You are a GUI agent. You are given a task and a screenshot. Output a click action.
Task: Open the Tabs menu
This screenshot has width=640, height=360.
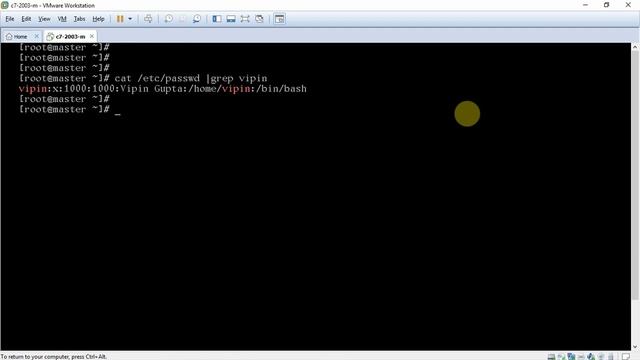pyautogui.click(x=79, y=19)
